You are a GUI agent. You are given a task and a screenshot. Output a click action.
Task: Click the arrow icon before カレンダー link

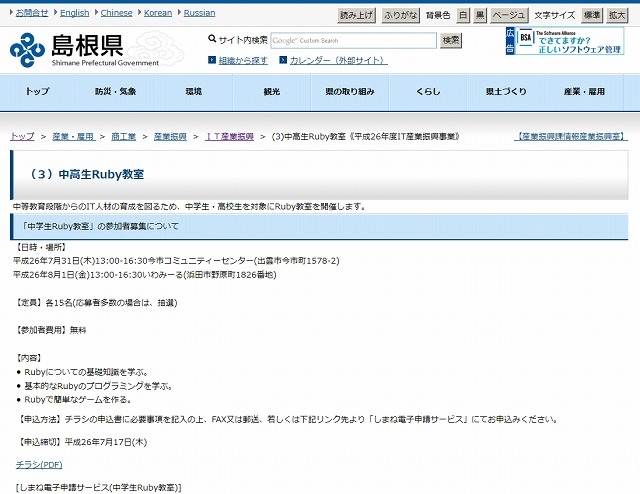(x=283, y=60)
